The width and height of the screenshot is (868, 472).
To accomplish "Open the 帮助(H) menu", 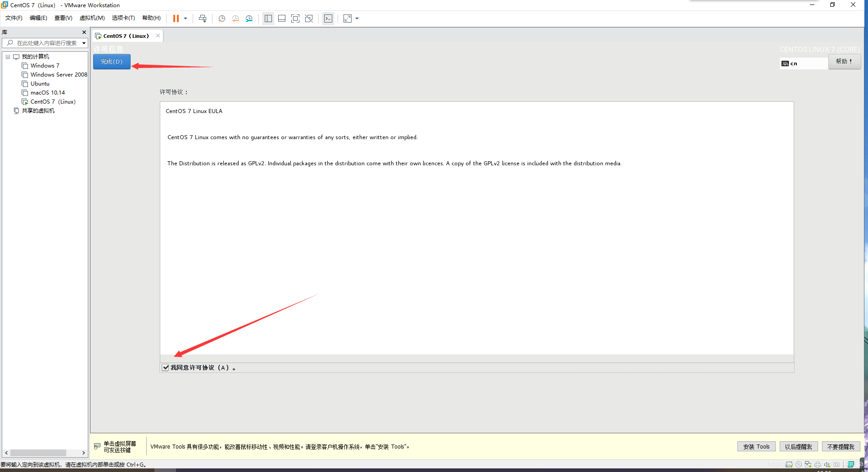I will pos(151,18).
